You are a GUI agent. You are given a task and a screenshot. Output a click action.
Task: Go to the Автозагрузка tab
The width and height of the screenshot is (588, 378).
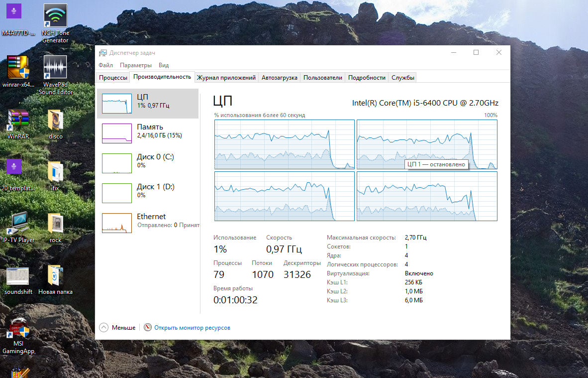click(279, 78)
